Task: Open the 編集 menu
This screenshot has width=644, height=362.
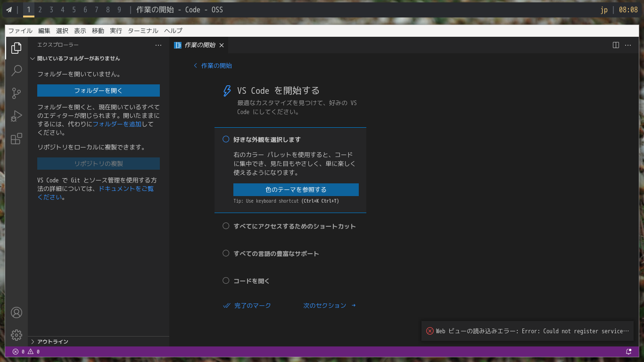Action: pos(44,31)
